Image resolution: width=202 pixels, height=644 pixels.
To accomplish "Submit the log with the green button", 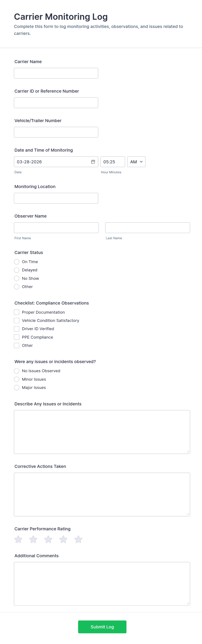I will coord(102,627).
